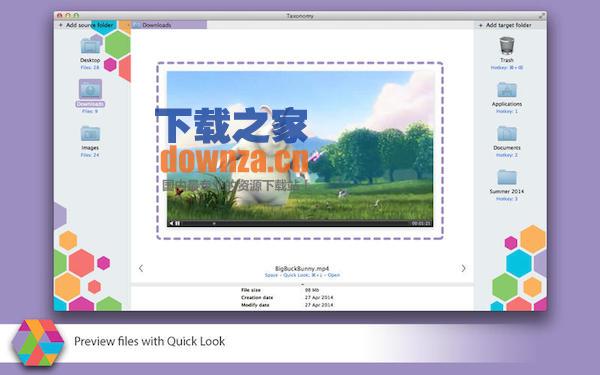Choose the Applications target folder
The image size is (600, 375).
[507, 90]
